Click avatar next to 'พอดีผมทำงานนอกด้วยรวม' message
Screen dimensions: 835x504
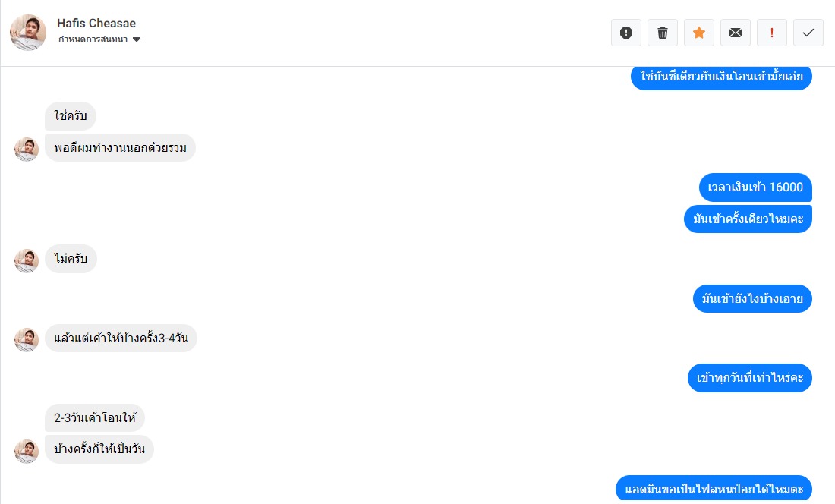[27, 149]
